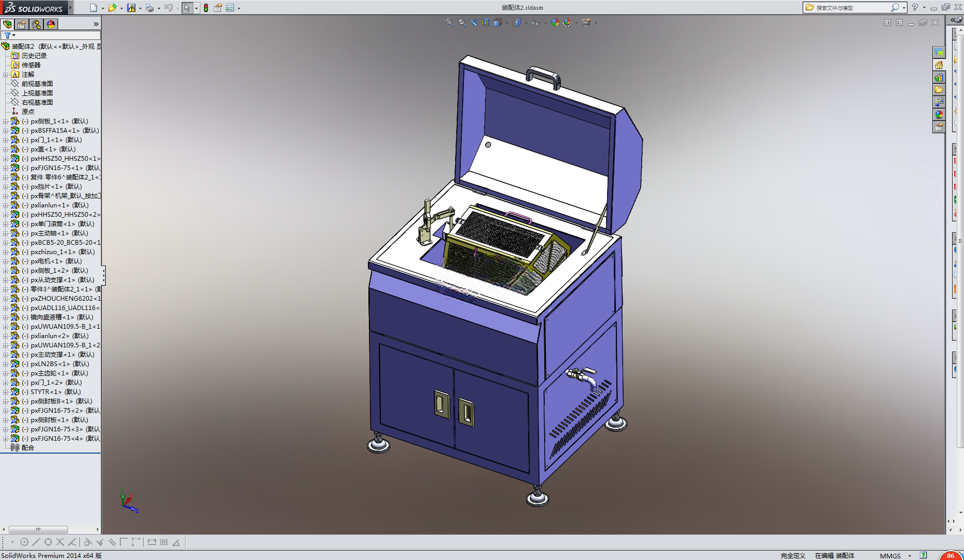The image size is (964, 560).
Task: Open a file with the folder icon
Action: pos(112,8)
